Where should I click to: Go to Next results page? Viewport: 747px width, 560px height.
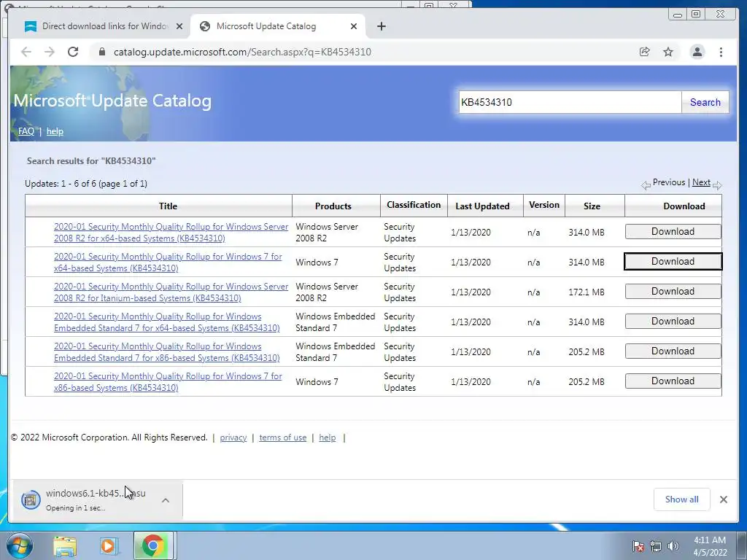[701, 182]
